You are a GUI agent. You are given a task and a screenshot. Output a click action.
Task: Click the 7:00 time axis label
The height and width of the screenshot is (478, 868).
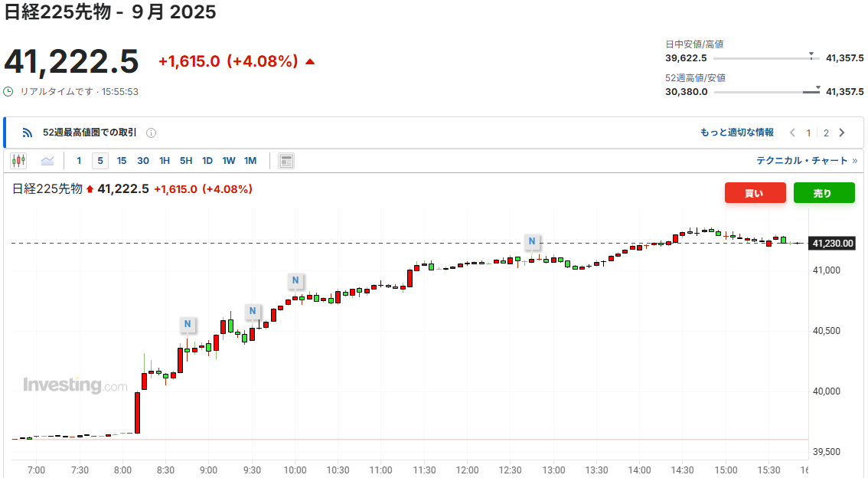(37, 470)
